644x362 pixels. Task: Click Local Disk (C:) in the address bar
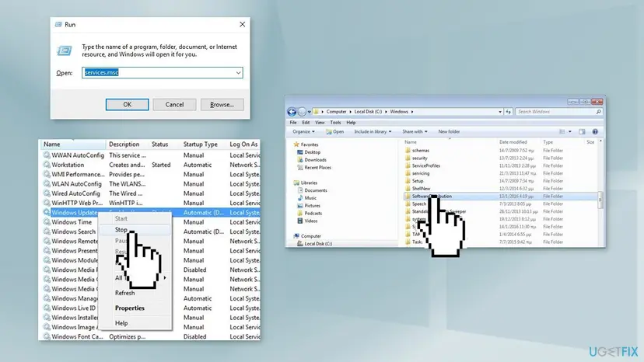[x=368, y=112]
